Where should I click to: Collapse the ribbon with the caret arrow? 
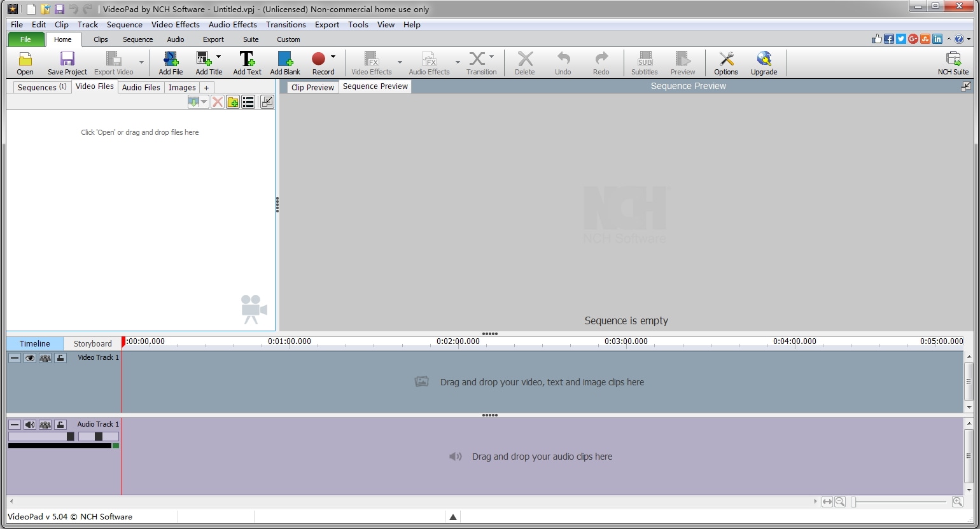point(949,39)
